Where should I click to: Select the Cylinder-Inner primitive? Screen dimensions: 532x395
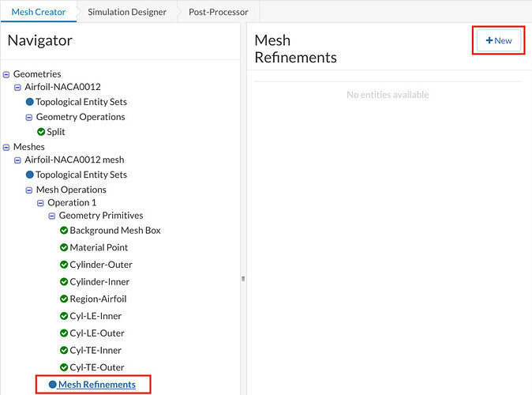coord(100,282)
